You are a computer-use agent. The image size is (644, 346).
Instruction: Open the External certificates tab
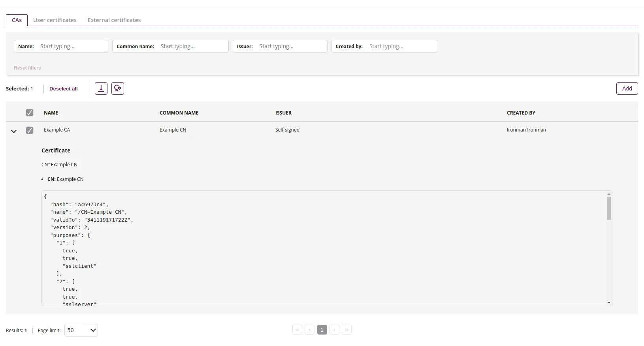point(114,20)
